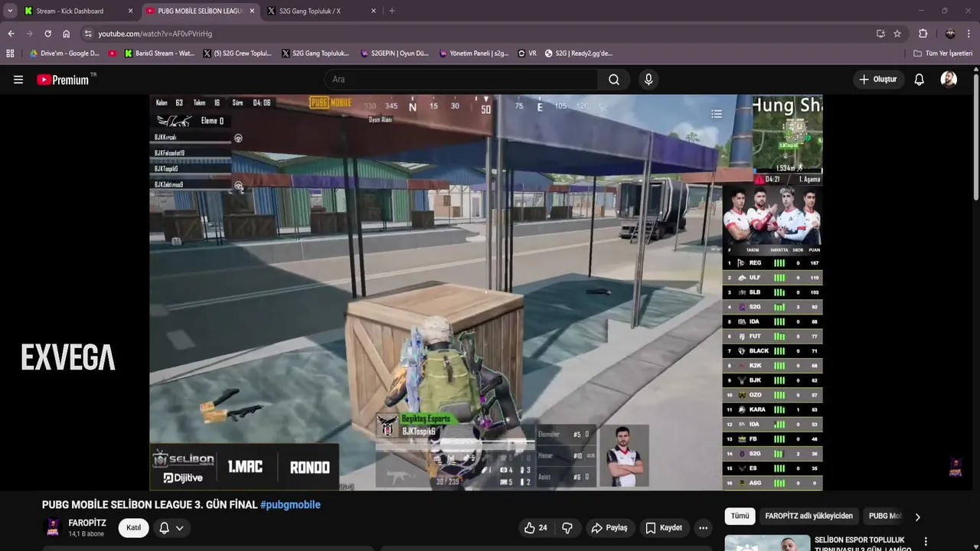The width and height of the screenshot is (980, 551).
Task: Open Chrome profile avatar in toolbar
Action: [x=950, y=34]
